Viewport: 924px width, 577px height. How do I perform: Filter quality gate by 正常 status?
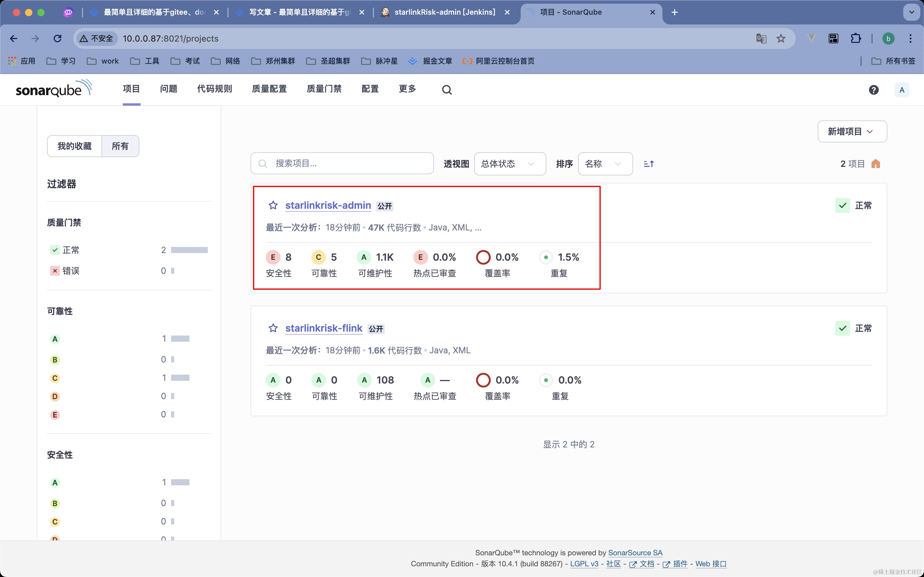(71, 250)
